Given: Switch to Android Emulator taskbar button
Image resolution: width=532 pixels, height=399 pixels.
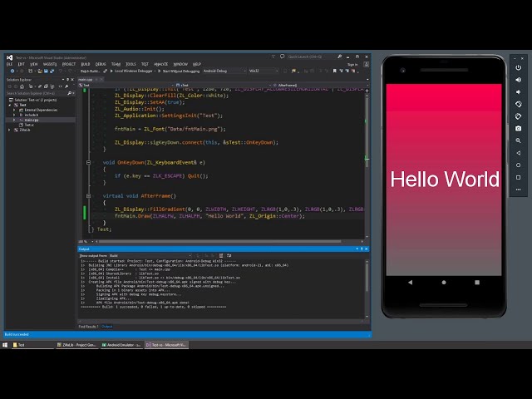Looking at the screenshot, I should [x=121, y=345].
